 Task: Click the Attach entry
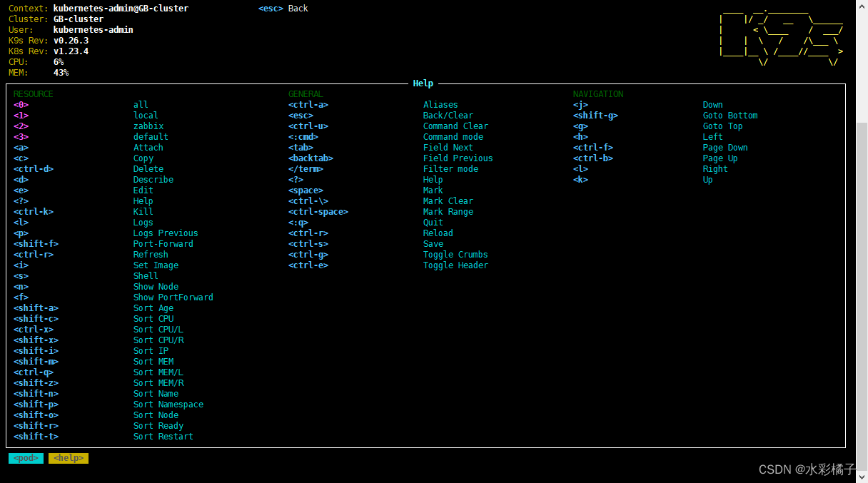(x=148, y=148)
